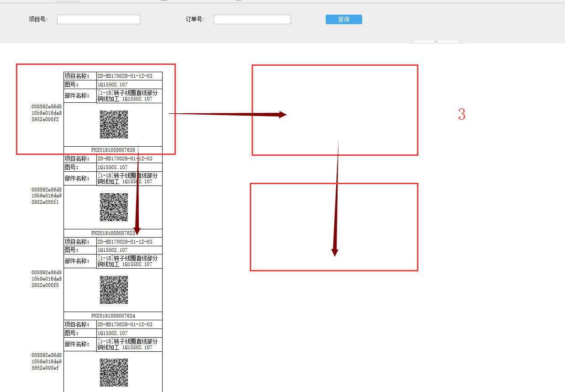Click the 项目名称 label in the e000ef card
Viewport: 565px width, 392px height.
[77, 324]
